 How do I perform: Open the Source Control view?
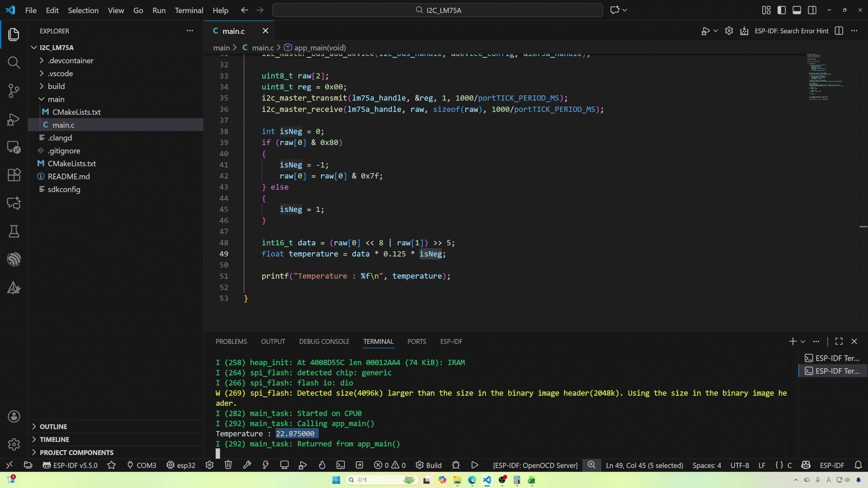14,91
